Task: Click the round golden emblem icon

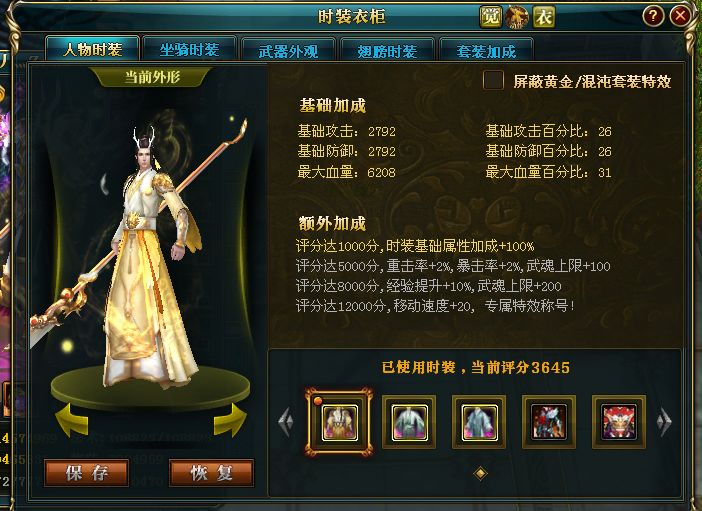Action: pyautogui.click(x=517, y=17)
